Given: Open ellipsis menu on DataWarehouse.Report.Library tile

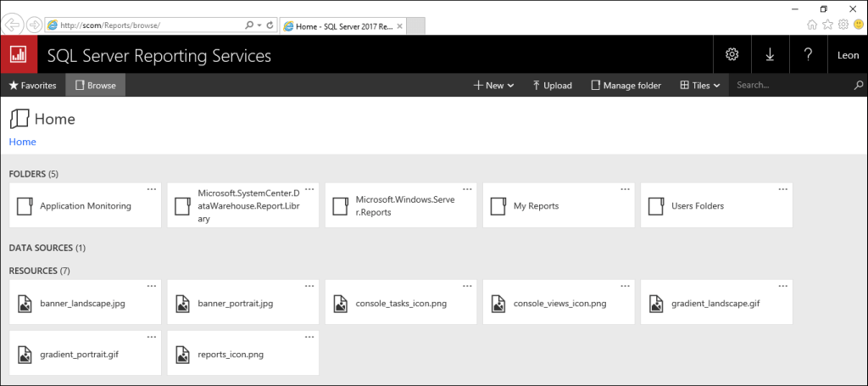Looking at the screenshot, I should coord(309,189).
